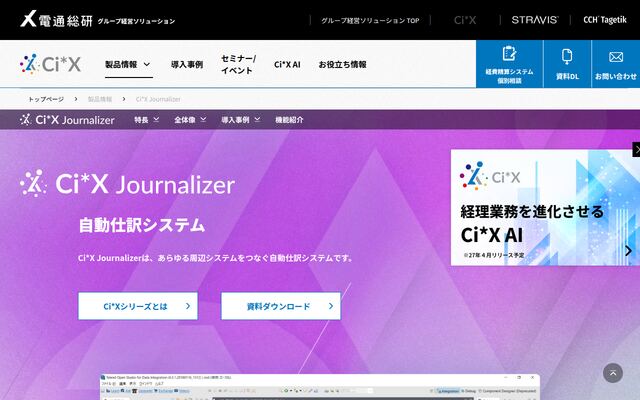Open the Ci*X AI promotional banner

pos(545,207)
